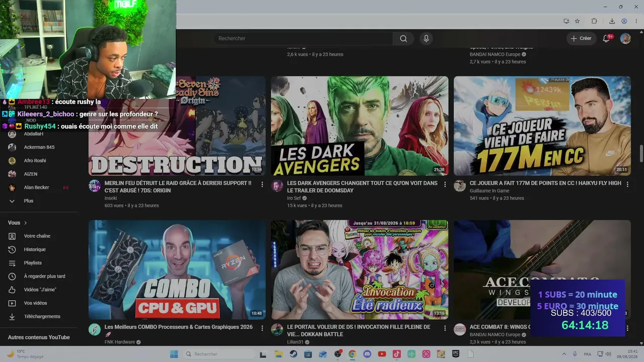Open more options for HAIKYU FLY HIGH video
Screen dimensions: 644x362
[627, 185]
